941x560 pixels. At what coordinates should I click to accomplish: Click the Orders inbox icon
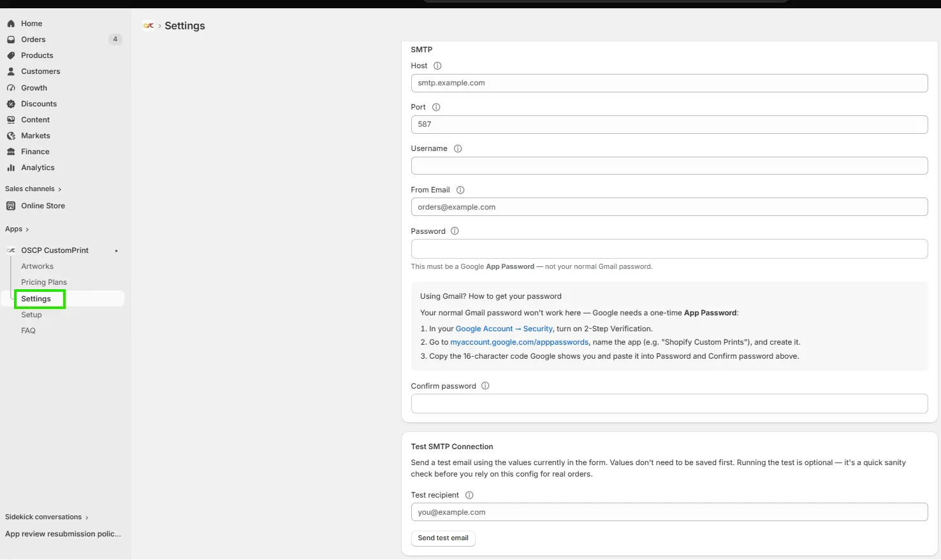[x=11, y=39]
